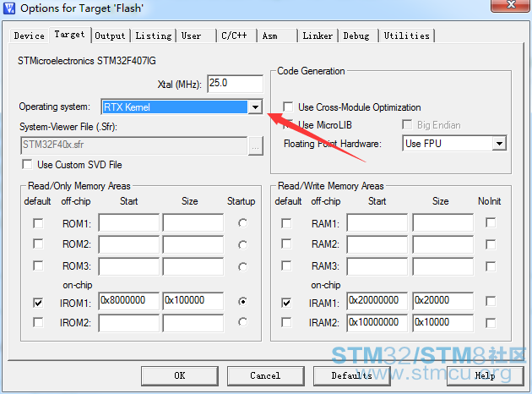Expand the Floating Point Hardware dropdown
The height and width of the screenshot is (394, 532).
(x=499, y=144)
